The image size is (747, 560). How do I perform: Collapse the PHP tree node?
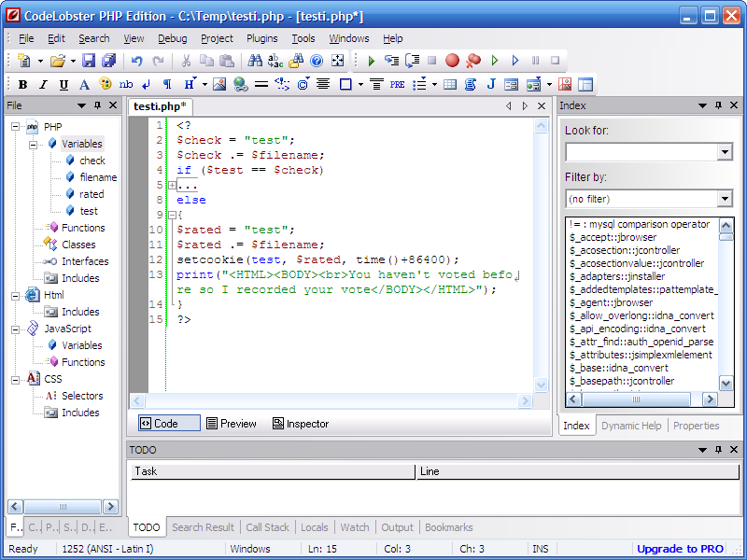tap(15, 127)
